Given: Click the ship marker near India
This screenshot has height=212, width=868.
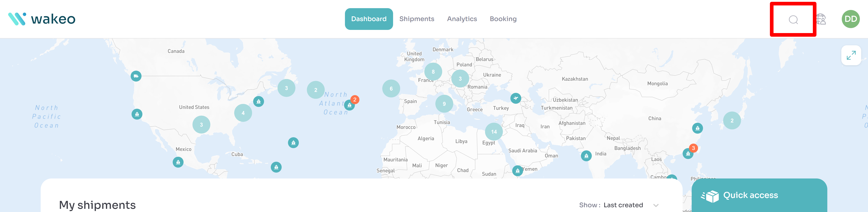Looking at the screenshot, I should point(586,156).
